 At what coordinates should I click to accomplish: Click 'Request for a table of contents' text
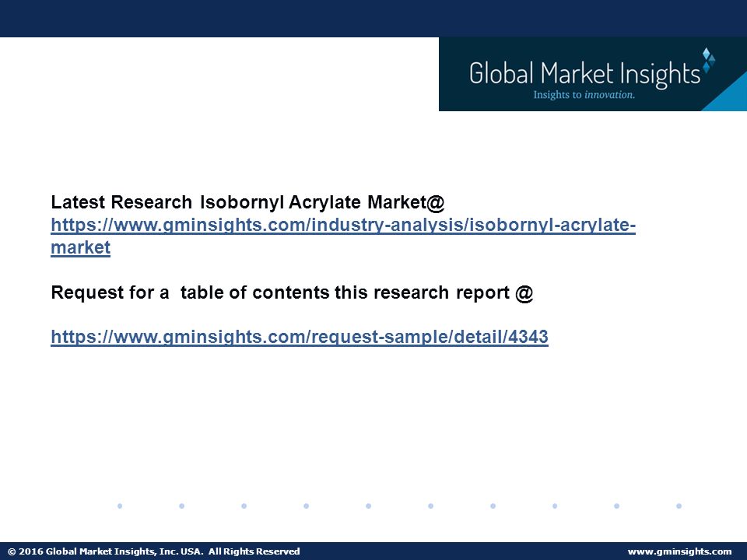point(190,292)
